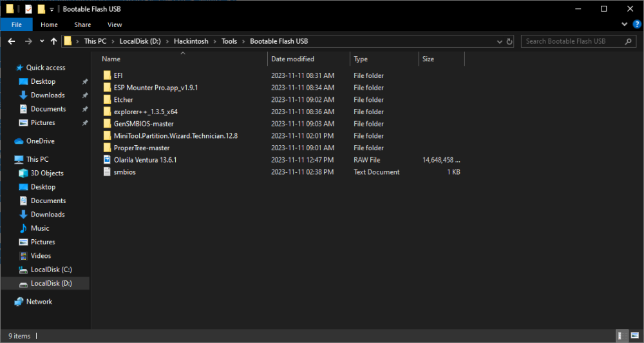Open the Home ribbon tab
Image resolution: width=644 pixels, height=343 pixels.
click(50, 24)
